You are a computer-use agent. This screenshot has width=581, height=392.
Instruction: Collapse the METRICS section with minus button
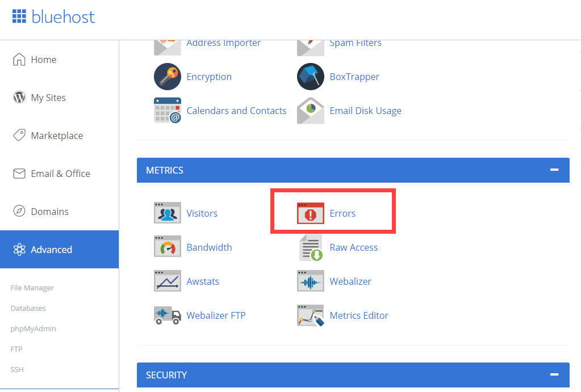(x=554, y=170)
